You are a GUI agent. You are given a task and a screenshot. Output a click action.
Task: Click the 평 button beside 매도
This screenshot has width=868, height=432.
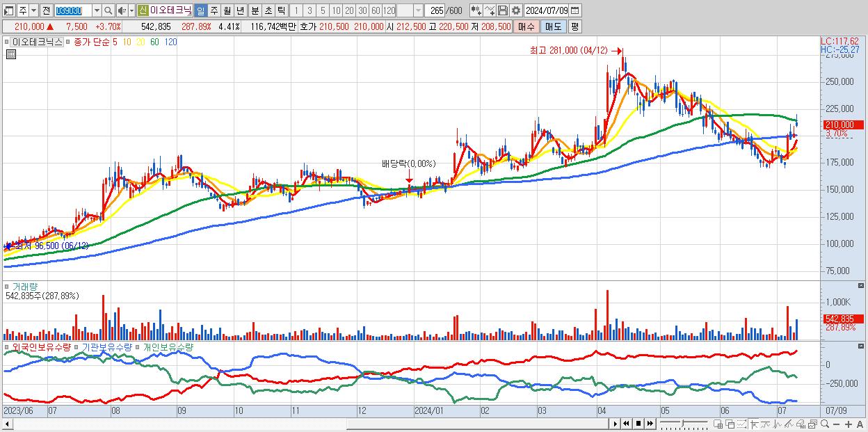pos(574,26)
